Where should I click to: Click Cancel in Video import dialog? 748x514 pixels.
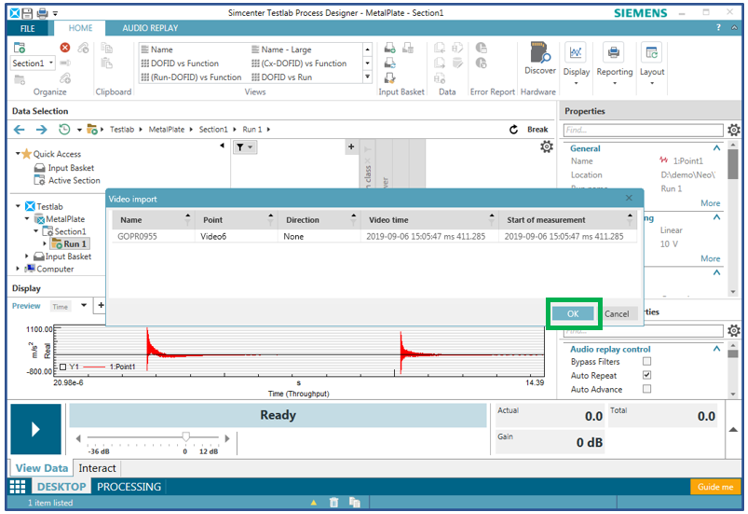617,313
